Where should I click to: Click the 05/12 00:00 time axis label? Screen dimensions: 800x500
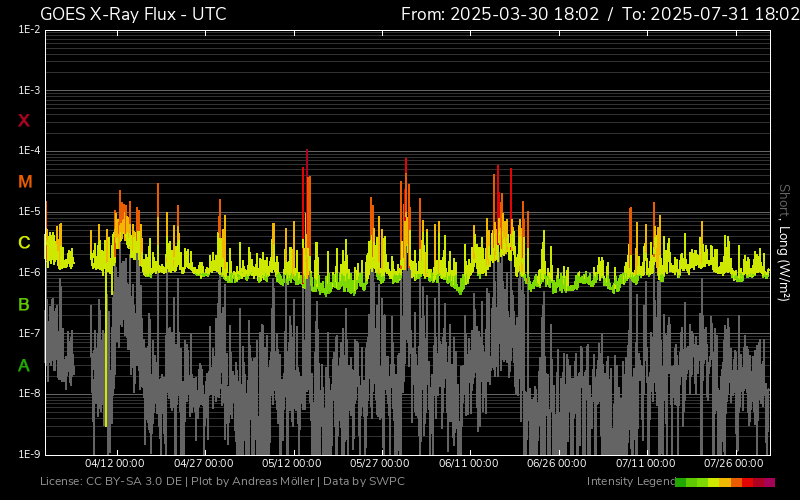point(292,464)
